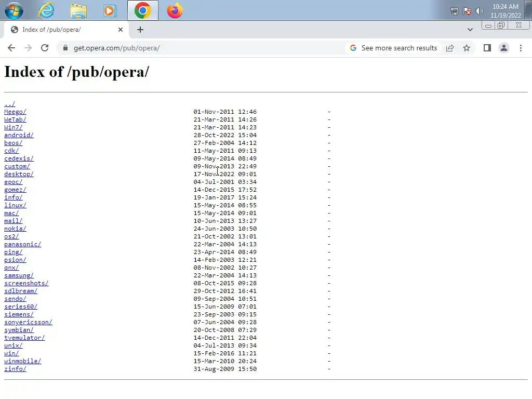Navigate into mac/ directory
The width and height of the screenshot is (532, 399).
11,214
